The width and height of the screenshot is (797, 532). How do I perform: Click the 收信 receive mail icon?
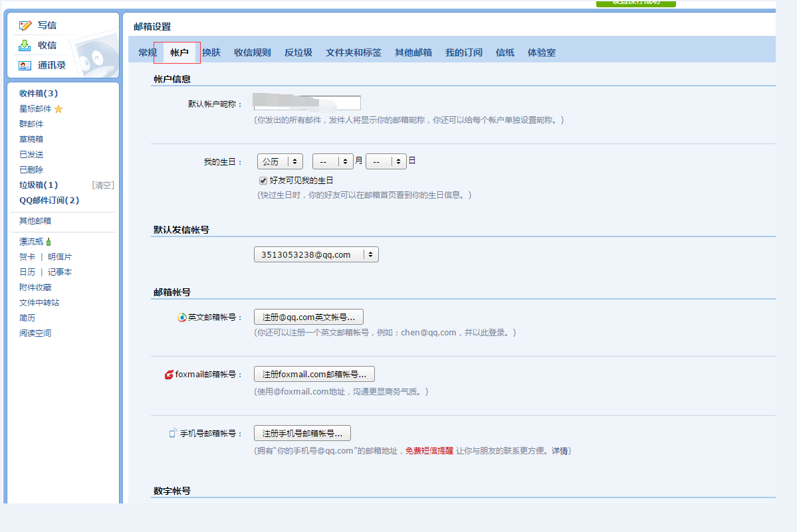(x=25, y=45)
